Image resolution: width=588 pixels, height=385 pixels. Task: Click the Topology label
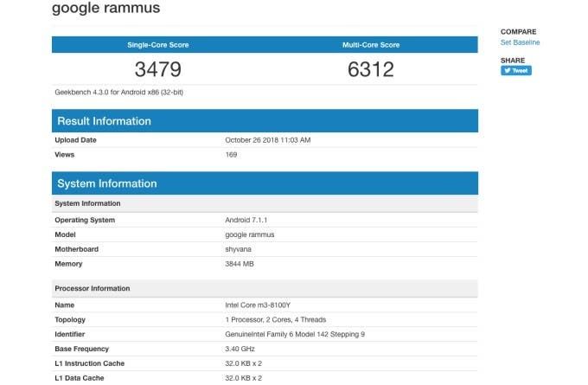pyautogui.click(x=70, y=320)
